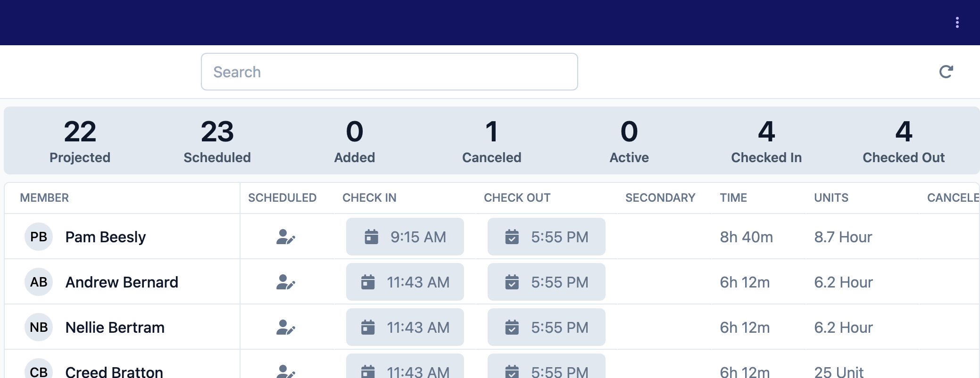980x378 pixels.
Task: Click Pam Beesly's 8h 40m time value
Action: [747, 237]
